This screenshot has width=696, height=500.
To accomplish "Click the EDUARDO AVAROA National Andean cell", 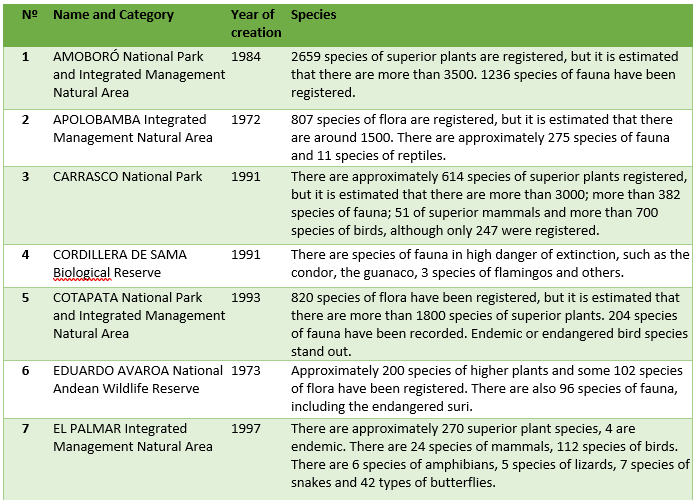I will coord(138,380).
